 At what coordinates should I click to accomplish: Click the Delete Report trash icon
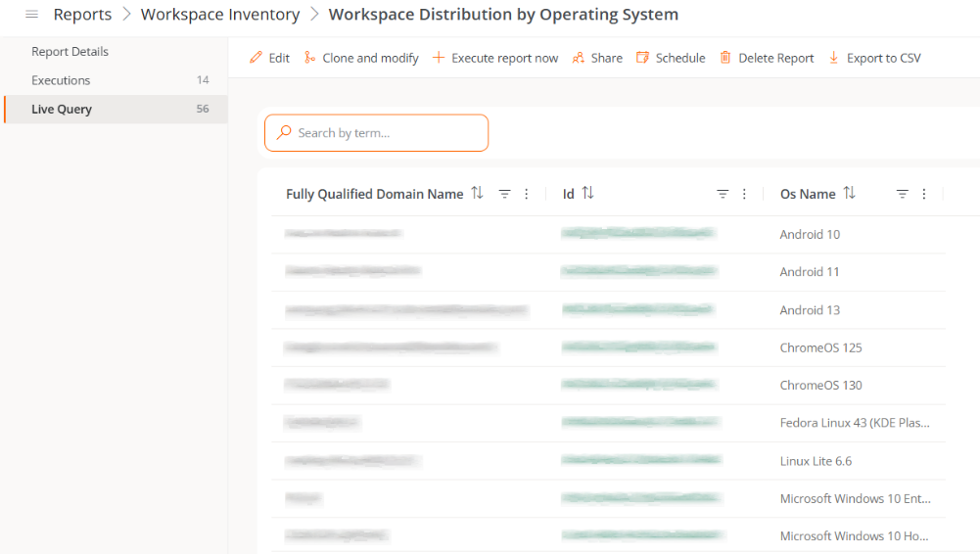725,58
